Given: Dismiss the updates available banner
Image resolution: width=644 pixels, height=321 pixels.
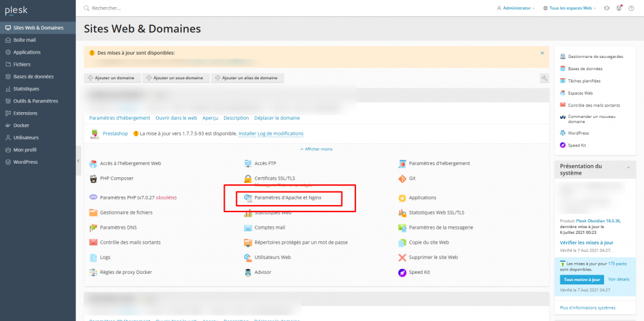Looking at the screenshot, I should point(542,53).
